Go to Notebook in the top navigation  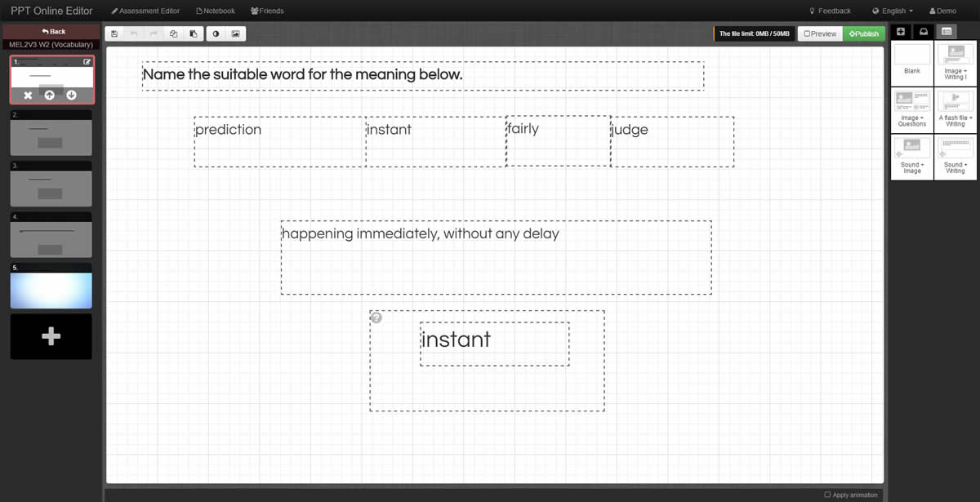(x=216, y=11)
